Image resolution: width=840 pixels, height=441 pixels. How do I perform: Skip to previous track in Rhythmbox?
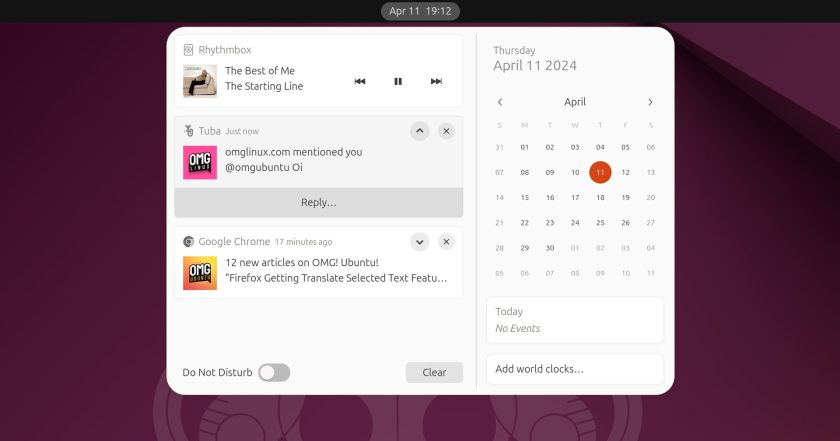point(359,81)
